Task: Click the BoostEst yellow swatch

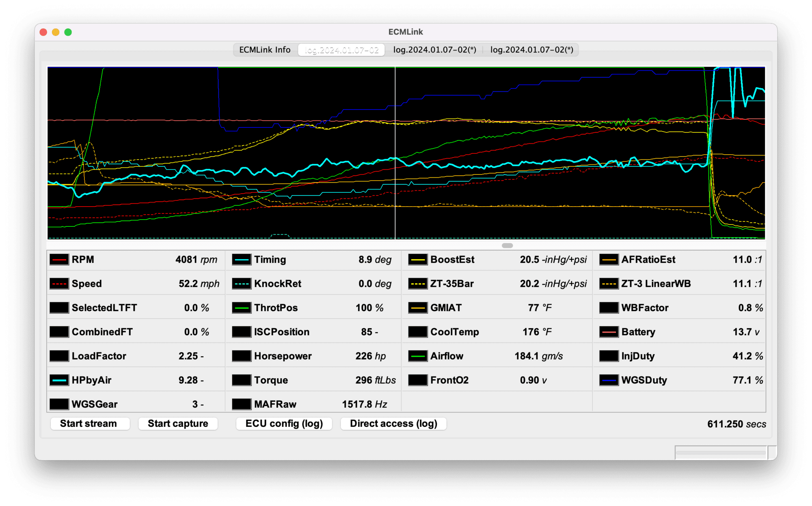Action: [418, 260]
